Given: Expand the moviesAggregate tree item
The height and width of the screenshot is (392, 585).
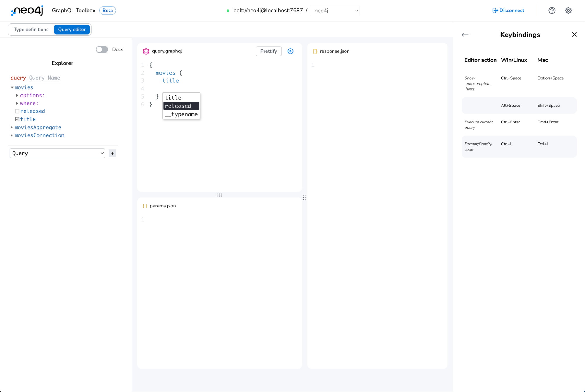Looking at the screenshot, I should click(x=11, y=127).
